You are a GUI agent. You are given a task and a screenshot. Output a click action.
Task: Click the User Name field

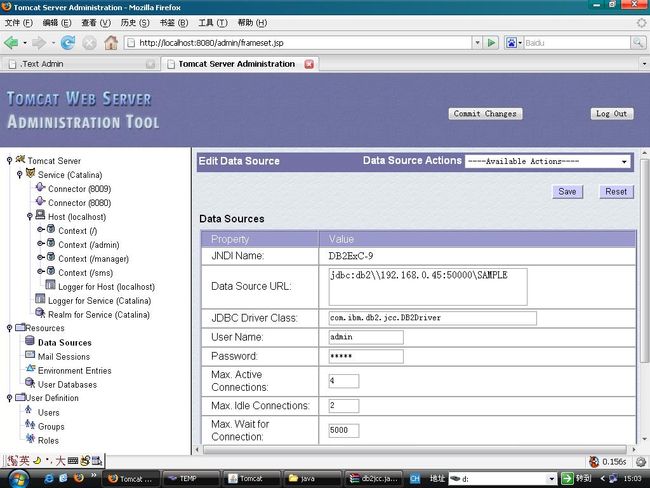pyautogui.click(x=366, y=337)
